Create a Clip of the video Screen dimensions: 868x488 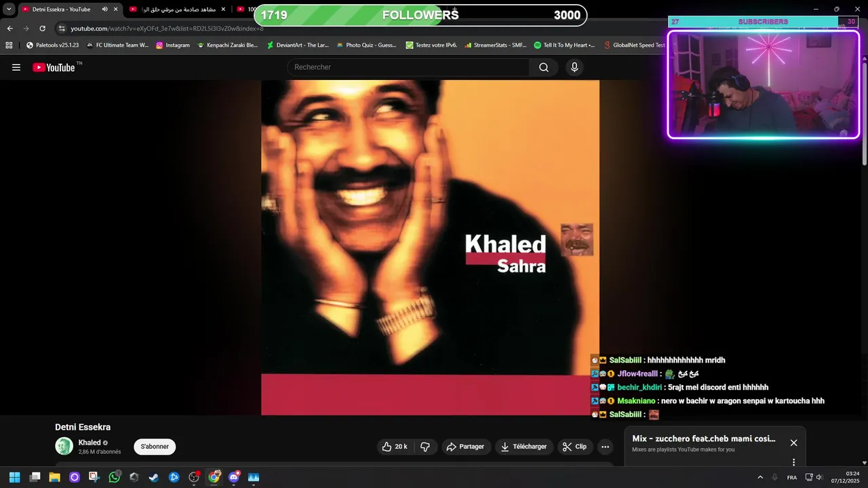(x=575, y=447)
